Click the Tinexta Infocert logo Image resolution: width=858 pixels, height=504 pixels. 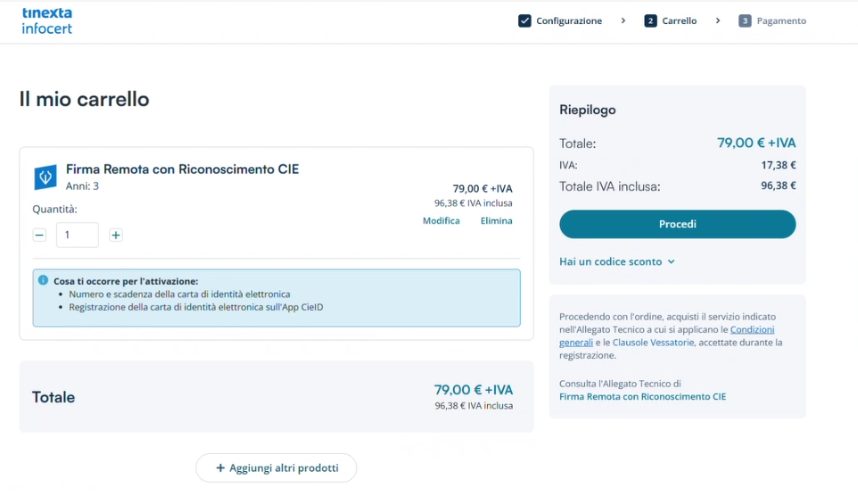[x=46, y=21]
